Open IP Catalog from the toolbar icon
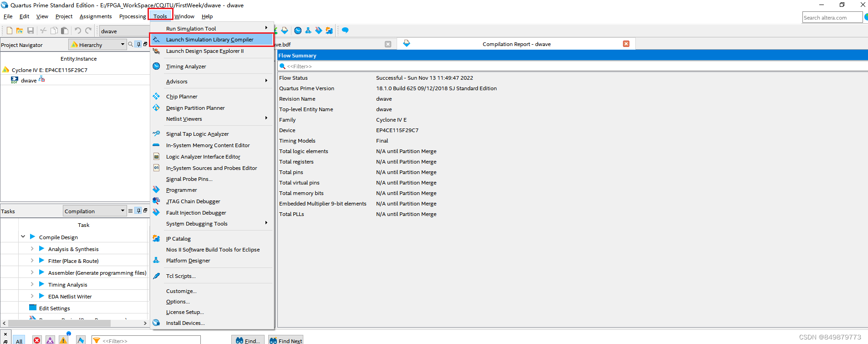Viewport: 868px width, 344px height. [x=329, y=31]
